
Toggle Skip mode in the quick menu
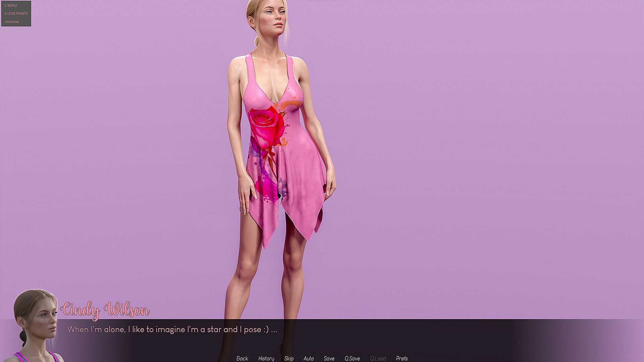pyautogui.click(x=289, y=358)
